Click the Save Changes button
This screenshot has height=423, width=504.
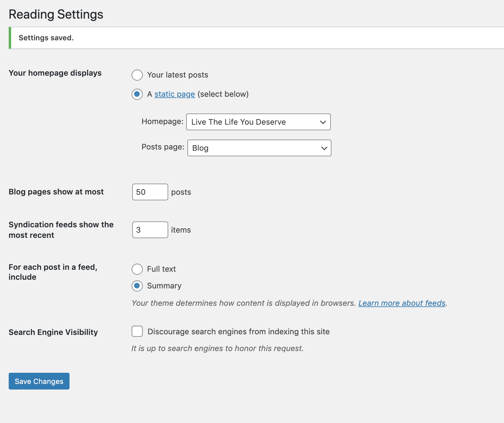point(39,381)
